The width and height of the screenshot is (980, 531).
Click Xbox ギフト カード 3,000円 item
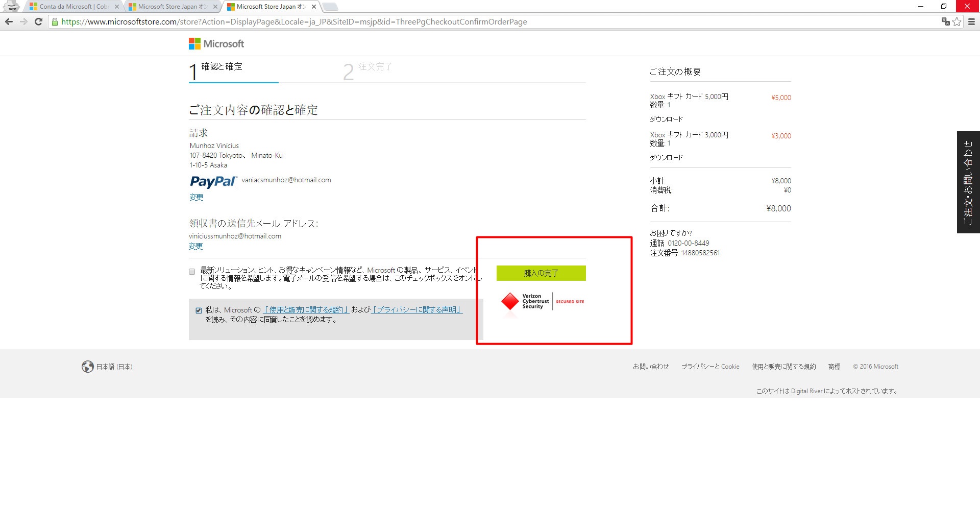click(689, 135)
